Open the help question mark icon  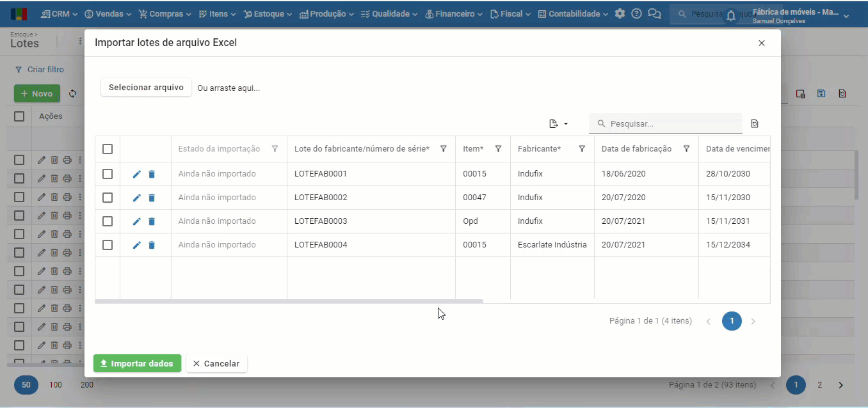click(x=636, y=13)
